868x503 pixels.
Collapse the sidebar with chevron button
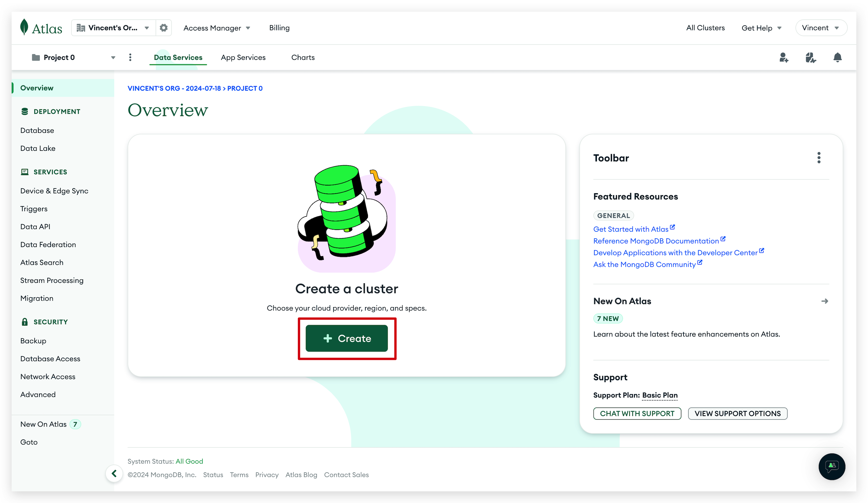(x=114, y=473)
